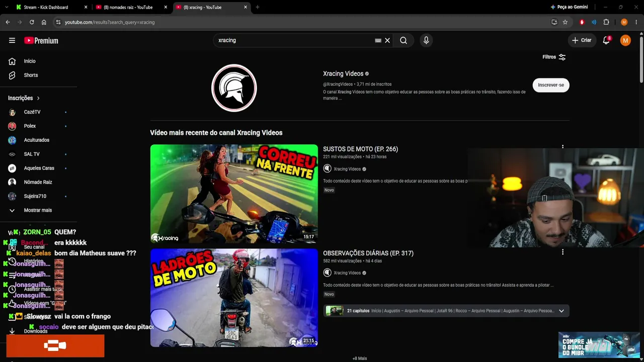The image size is (644, 362).
Task: Close the xracing YouTube tab
Action: click(246, 8)
